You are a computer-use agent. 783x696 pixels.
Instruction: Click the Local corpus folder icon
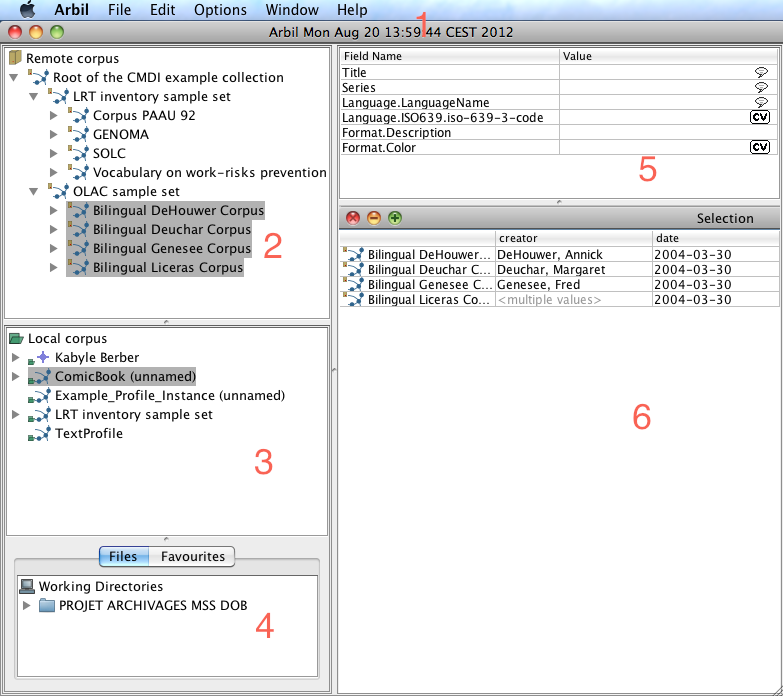(16, 339)
